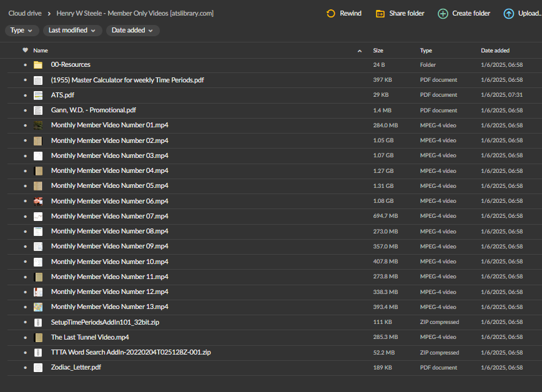This screenshot has height=392, width=542.
Task: Sort files by Size column header
Action: [378, 51]
